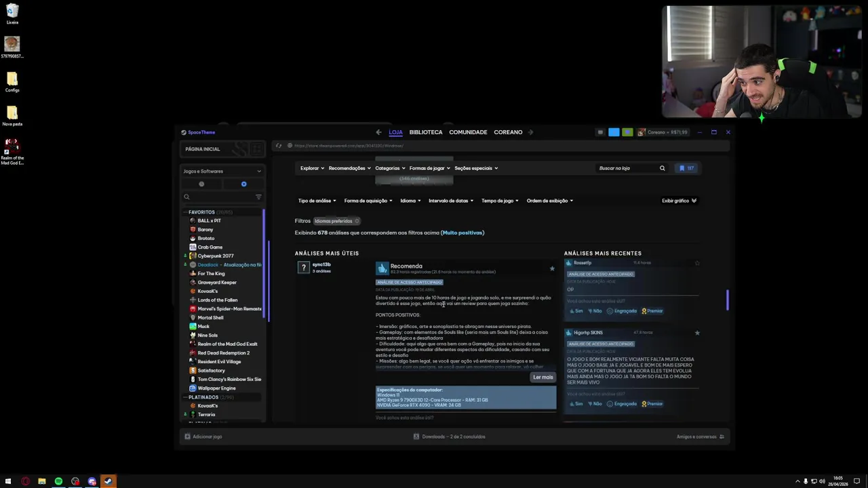Click the library search magnifier icon
The image size is (868, 488).
pyautogui.click(x=186, y=197)
